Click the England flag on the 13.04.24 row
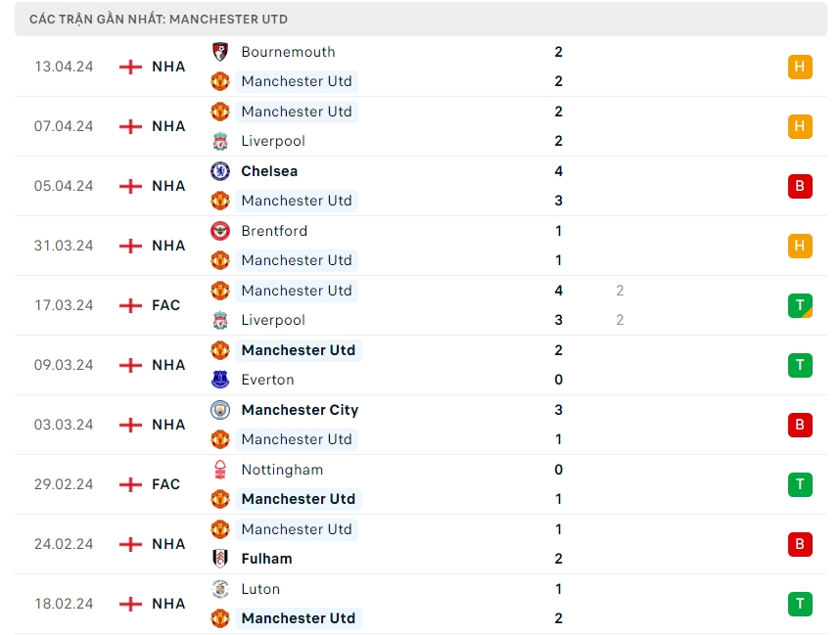840x635 pixels. click(x=130, y=67)
